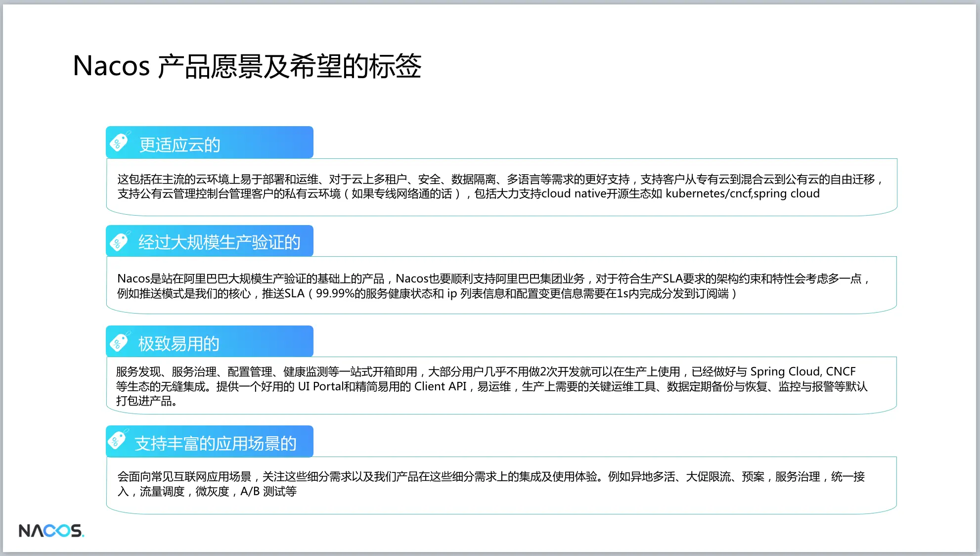
Task: Click the paragraph starting with 这包括在主流的云环境
Action: 499,186
